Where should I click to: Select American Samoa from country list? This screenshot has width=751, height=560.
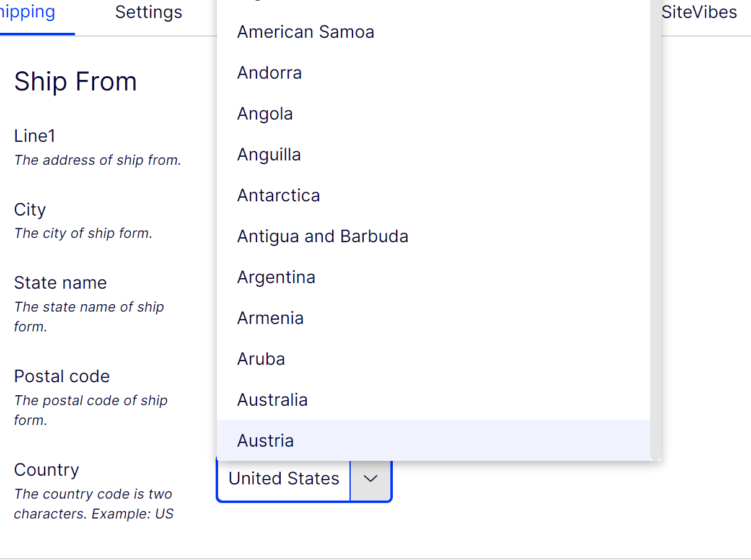pos(305,32)
